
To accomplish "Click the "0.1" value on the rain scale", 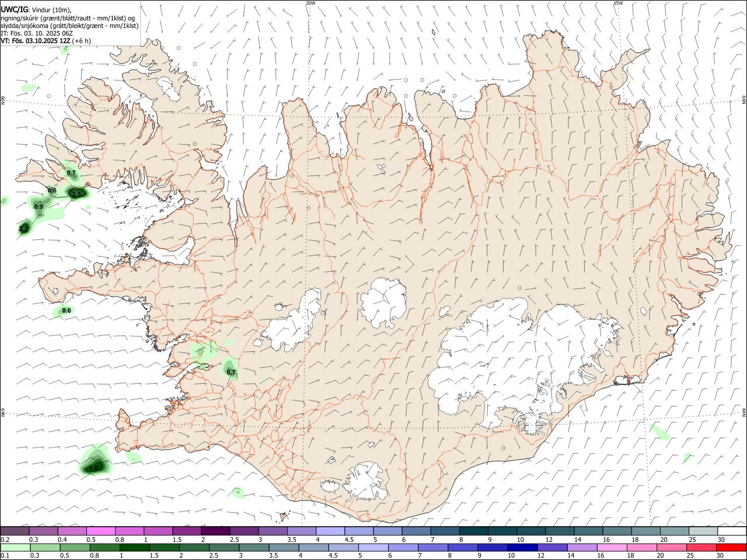I will [x=5, y=555].
